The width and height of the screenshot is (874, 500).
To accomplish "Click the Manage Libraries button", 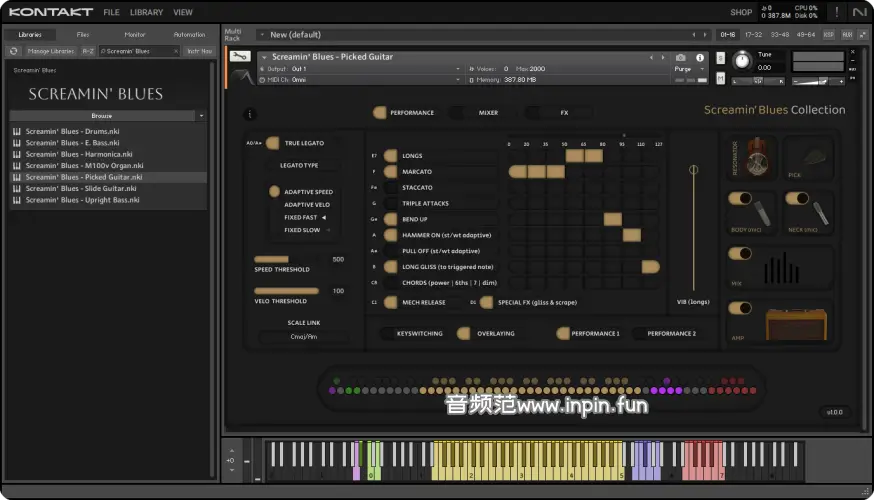I will (50, 51).
